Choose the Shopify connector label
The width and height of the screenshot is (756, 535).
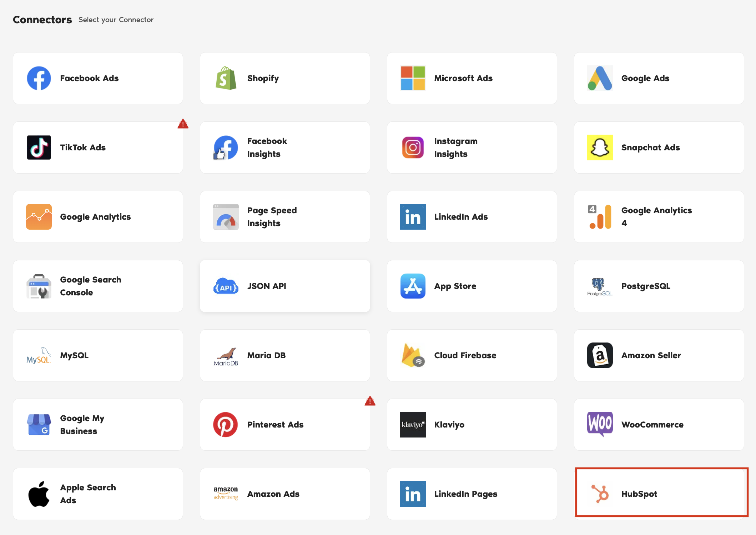tap(263, 78)
